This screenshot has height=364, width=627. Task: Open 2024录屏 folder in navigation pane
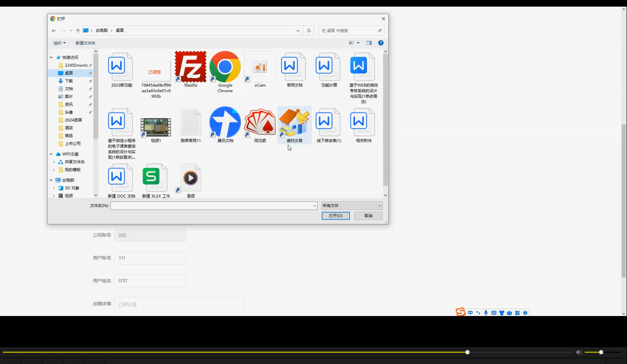[x=73, y=120]
